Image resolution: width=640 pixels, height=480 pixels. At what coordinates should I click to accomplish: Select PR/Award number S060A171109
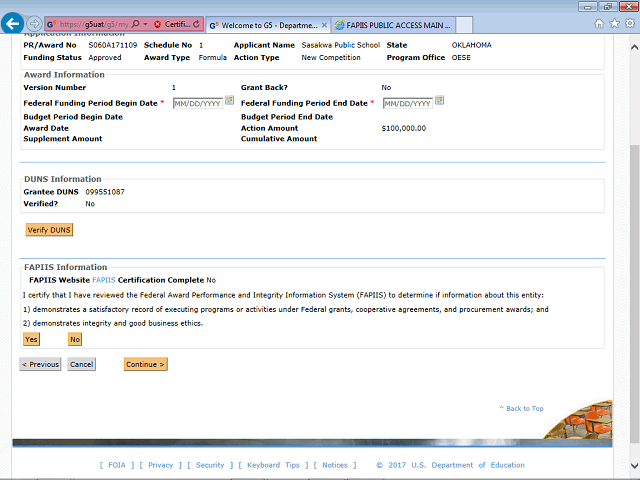(113, 45)
